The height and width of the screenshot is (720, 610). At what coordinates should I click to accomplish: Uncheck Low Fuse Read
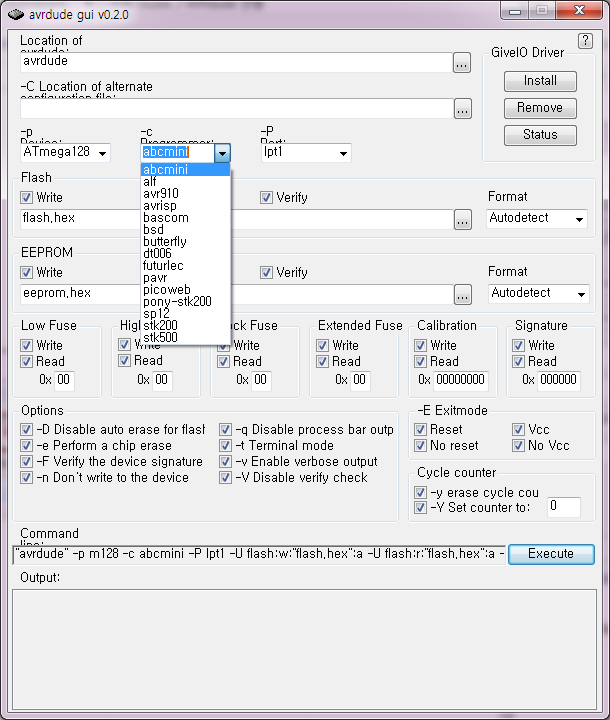point(27,361)
